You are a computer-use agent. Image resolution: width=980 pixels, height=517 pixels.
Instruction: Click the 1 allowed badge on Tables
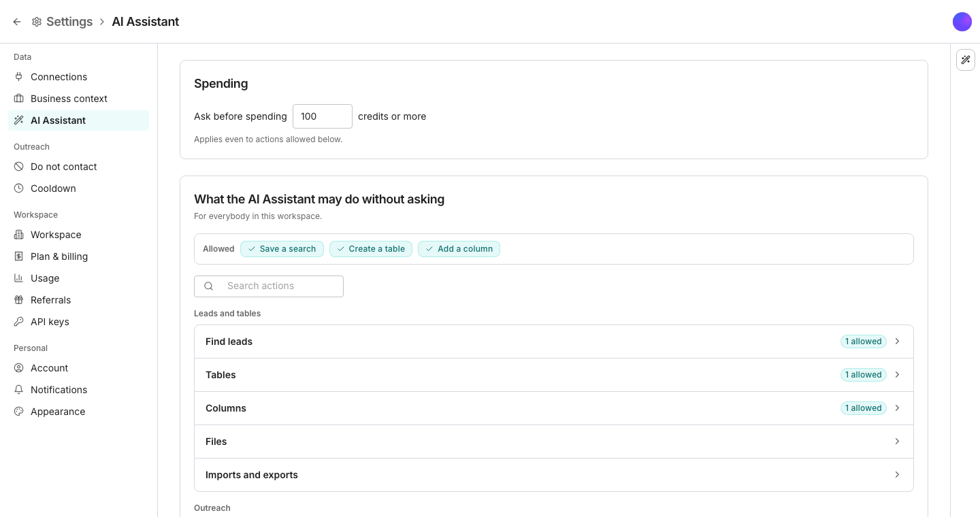864,375
